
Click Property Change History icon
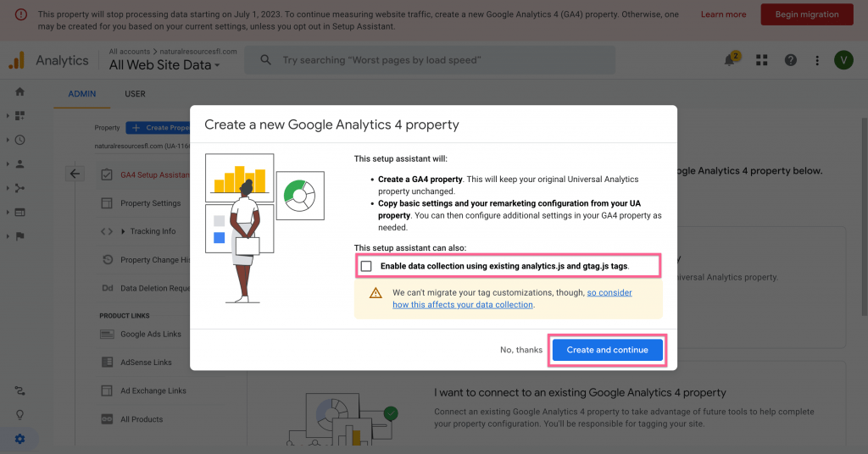tap(108, 259)
